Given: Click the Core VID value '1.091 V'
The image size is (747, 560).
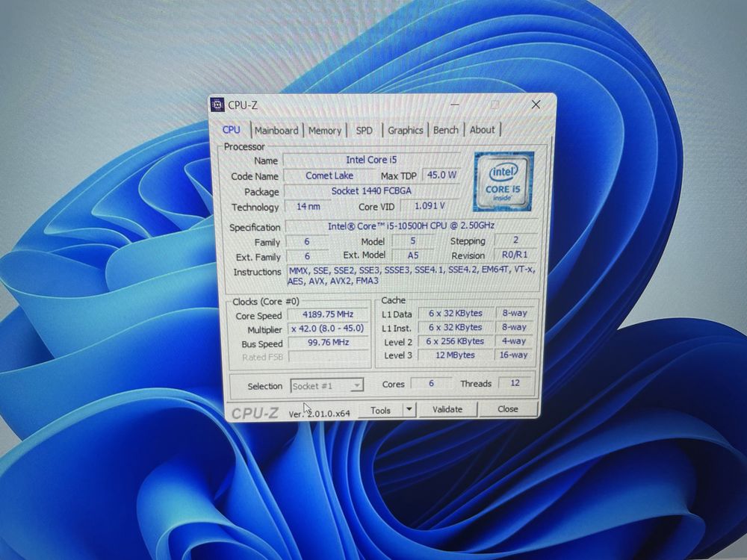Looking at the screenshot, I should [x=430, y=206].
